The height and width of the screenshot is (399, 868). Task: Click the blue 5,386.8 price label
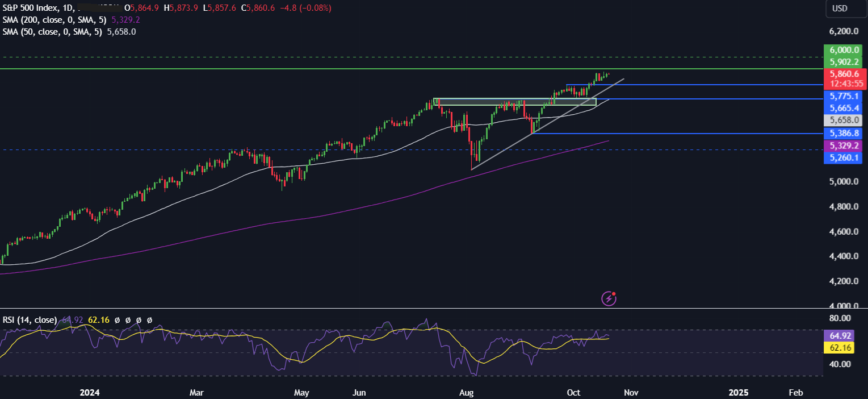click(844, 134)
